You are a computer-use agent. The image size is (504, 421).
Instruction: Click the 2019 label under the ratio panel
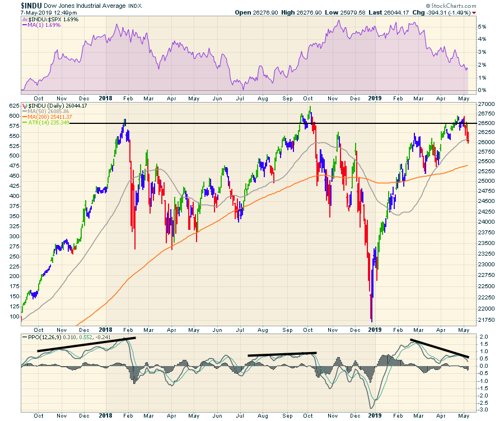coord(375,98)
